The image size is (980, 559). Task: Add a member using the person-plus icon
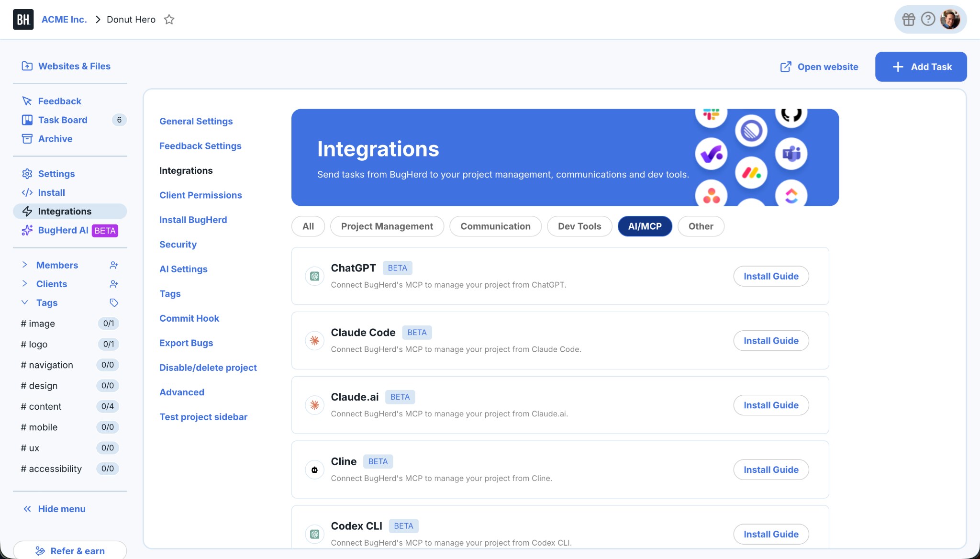pos(114,265)
